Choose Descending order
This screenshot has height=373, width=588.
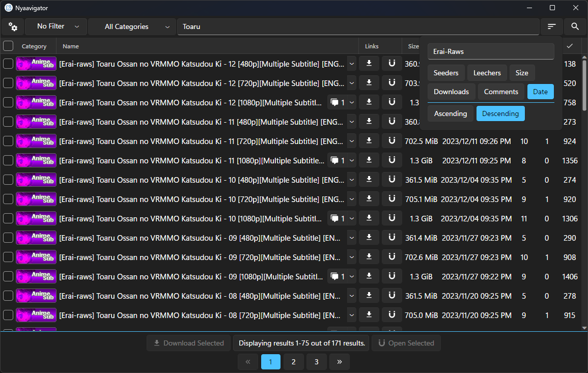pos(500,113)
